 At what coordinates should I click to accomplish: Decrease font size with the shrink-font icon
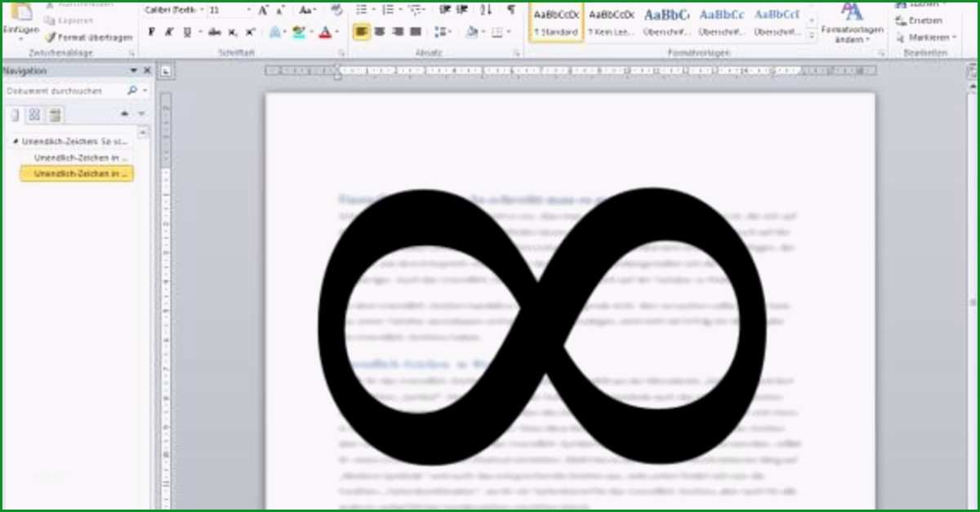pyautogui.click(x=279, y=11)
